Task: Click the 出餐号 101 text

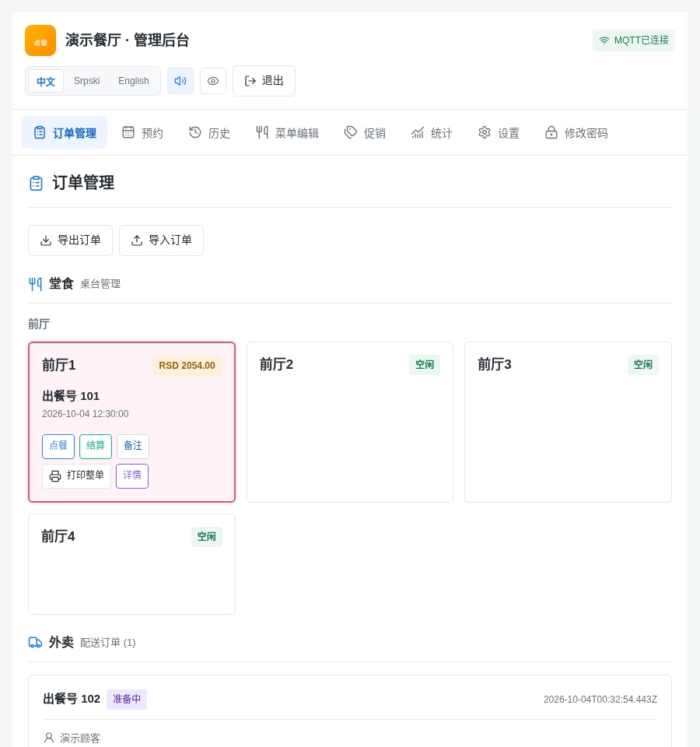Action: 71,396
